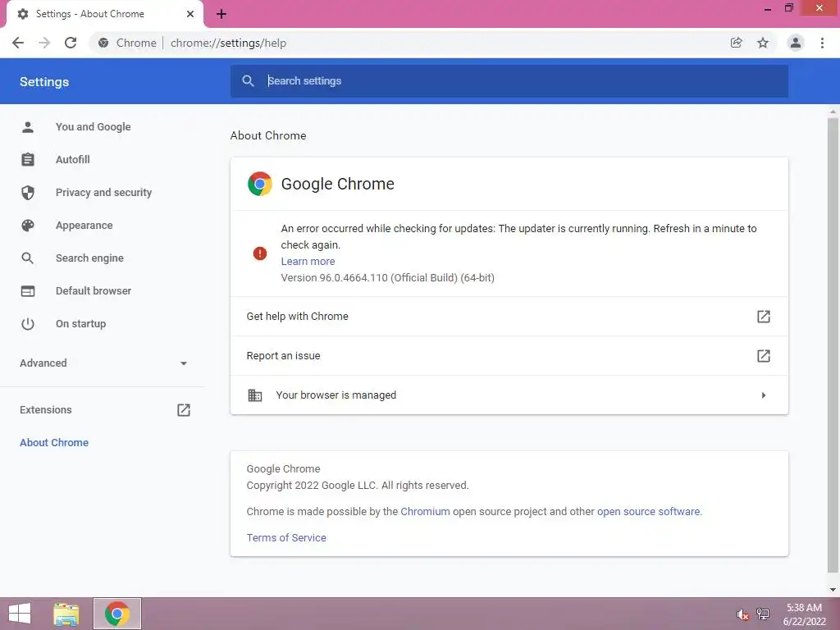
Task: Open You and Google settings
Action: point(94,127)
